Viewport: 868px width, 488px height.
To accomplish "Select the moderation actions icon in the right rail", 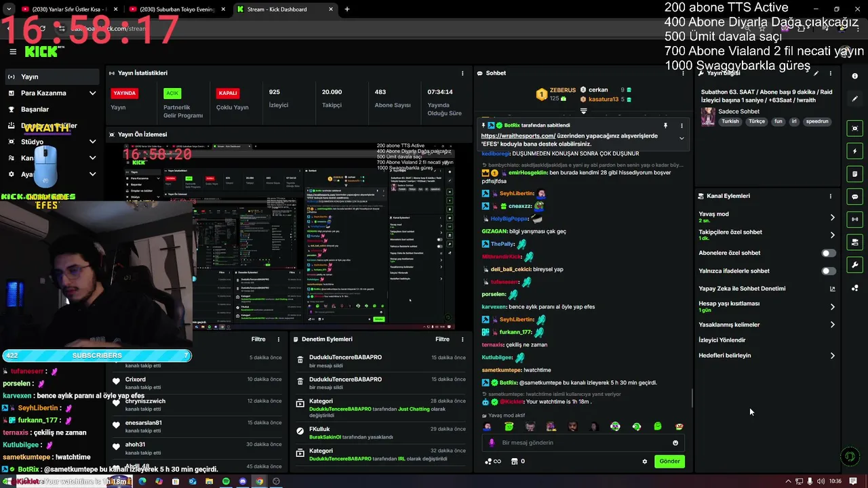I will [x=854, y=242].
